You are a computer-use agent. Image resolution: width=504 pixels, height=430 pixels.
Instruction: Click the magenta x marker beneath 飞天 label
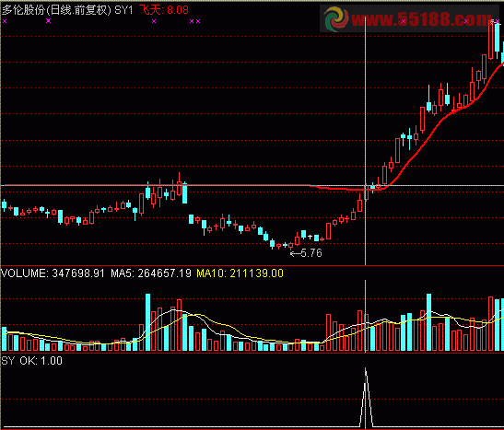[154, 21]
